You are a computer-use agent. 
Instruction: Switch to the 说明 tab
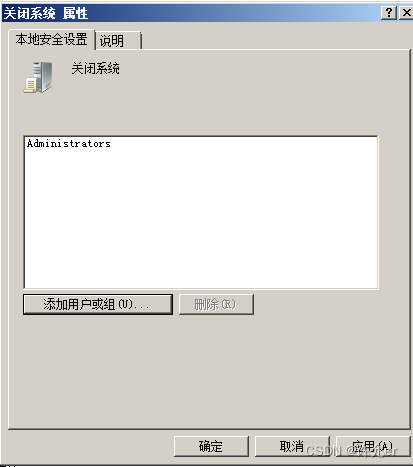pos(118,41)
